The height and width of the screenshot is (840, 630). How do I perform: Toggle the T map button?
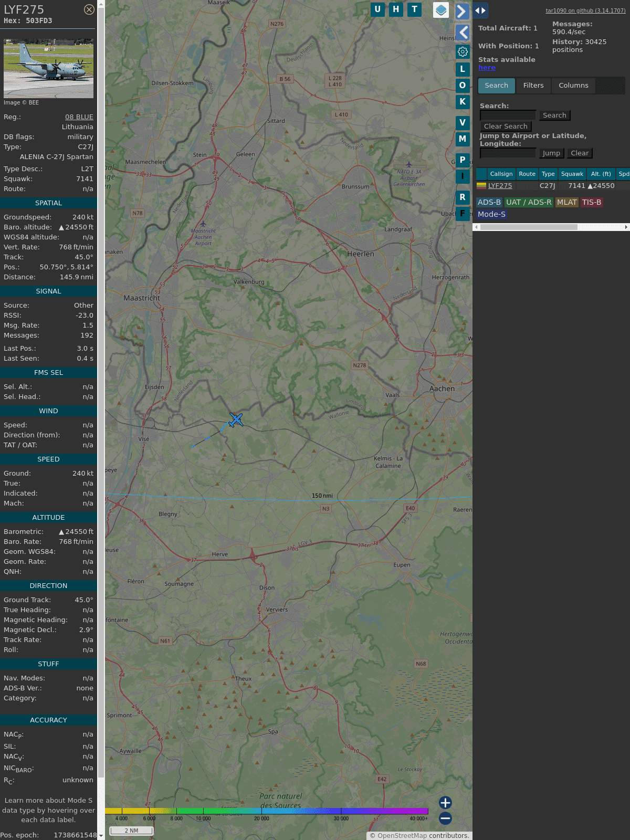pyautogui.click(x=414, y=9)
